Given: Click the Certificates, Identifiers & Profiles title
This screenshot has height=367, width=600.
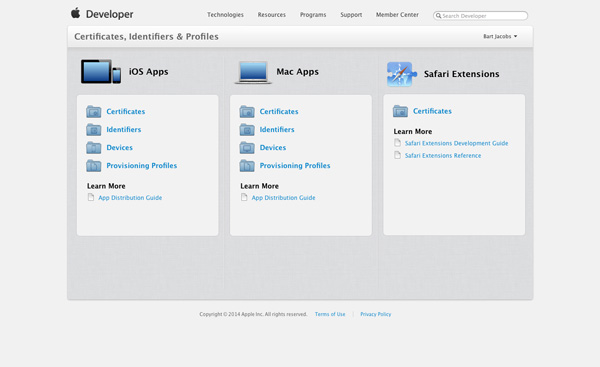Looking at the screenshot, I should click(146, 36).
